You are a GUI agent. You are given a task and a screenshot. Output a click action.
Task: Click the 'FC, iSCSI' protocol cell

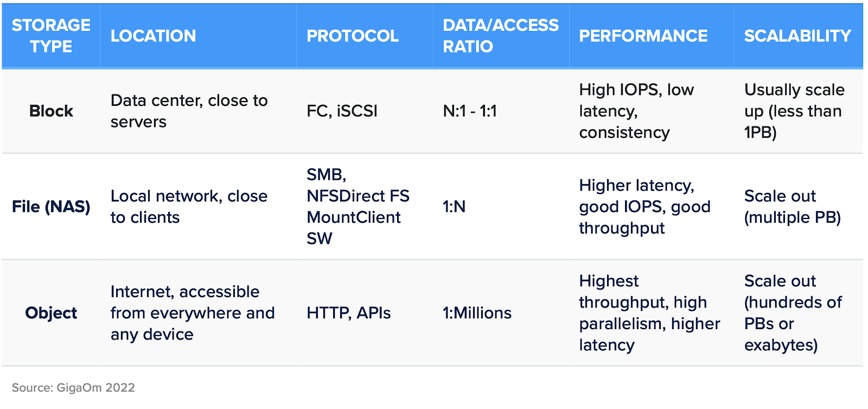tap(342, 111)
